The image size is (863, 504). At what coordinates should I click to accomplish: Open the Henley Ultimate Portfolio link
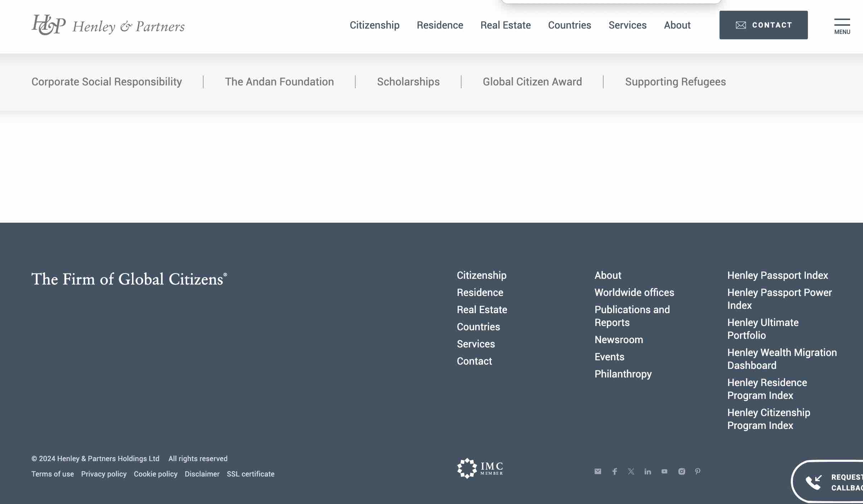[763, 329]
